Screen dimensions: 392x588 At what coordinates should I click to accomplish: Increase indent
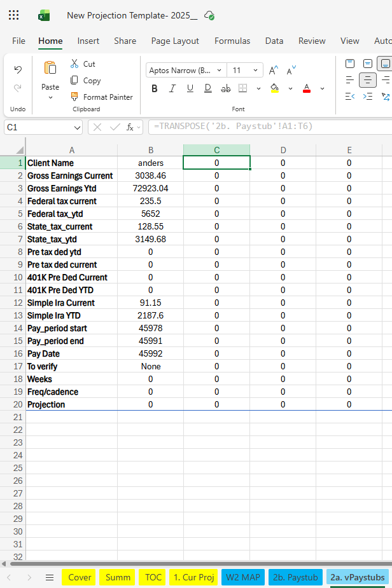pyautogui.click(x=368, y=97)
